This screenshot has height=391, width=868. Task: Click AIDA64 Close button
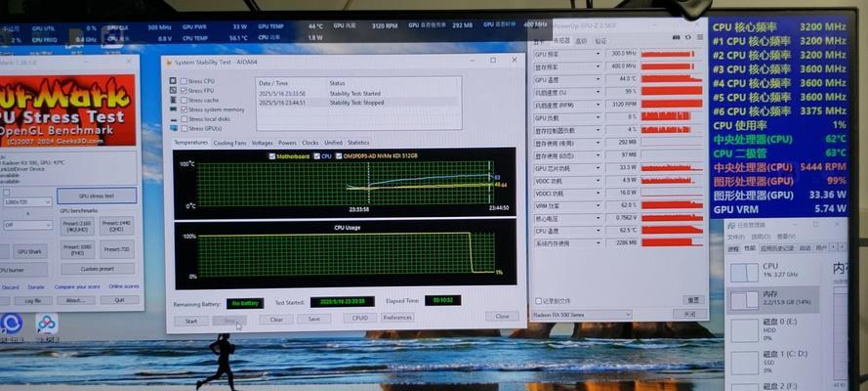coord(502,317)
